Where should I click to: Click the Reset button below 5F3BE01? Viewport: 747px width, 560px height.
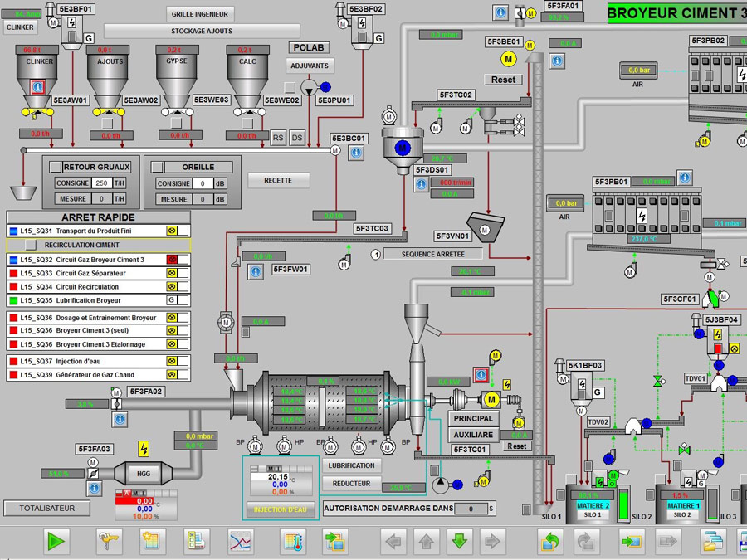tap(503, 80)
